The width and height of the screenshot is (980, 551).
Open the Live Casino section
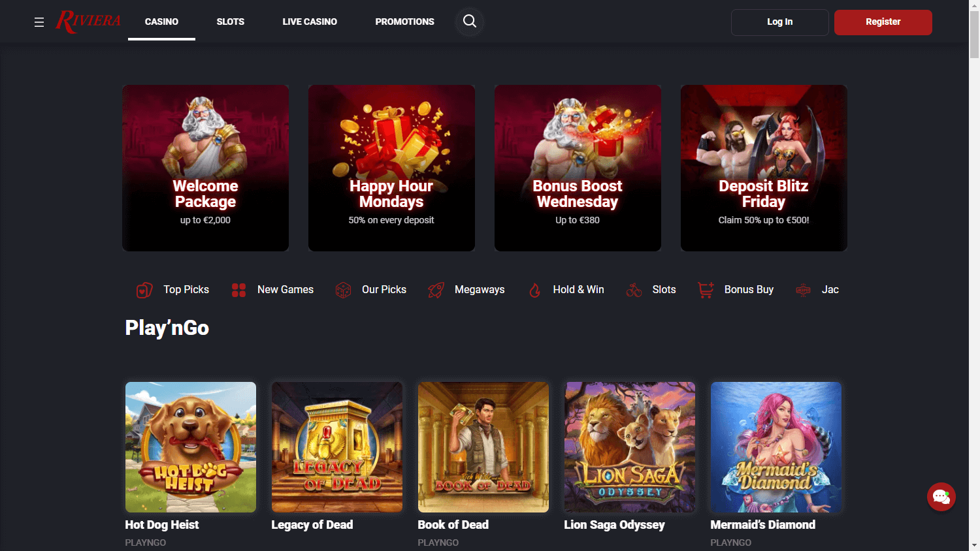pos(310,22)
